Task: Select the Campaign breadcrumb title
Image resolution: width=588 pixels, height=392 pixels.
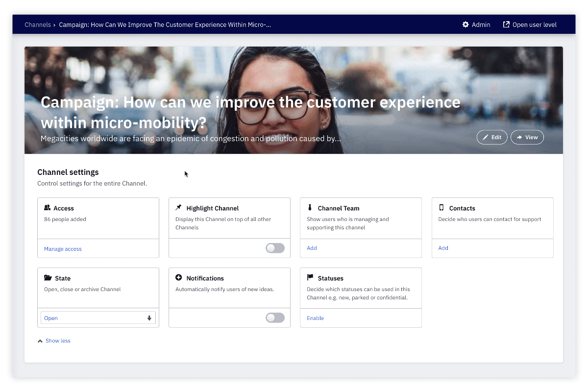Action: (165, 24)
